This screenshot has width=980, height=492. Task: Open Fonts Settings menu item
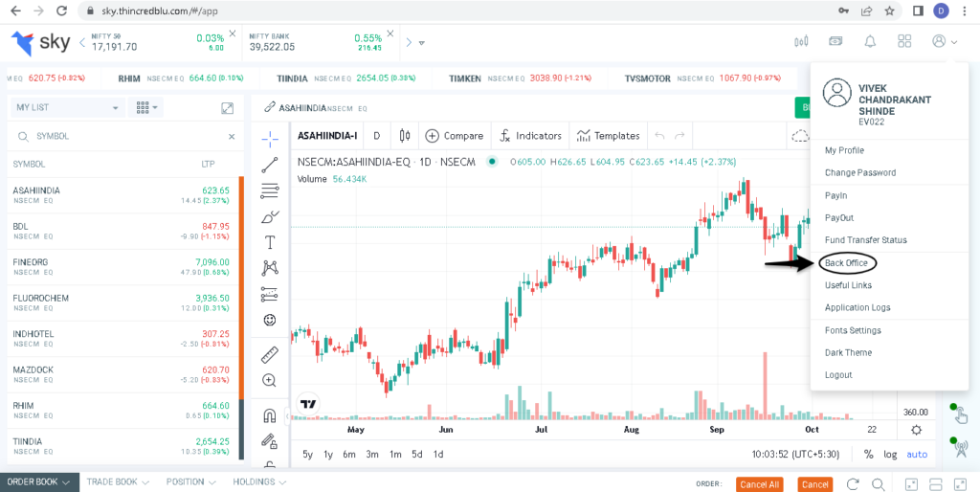[x=853, y=330]
